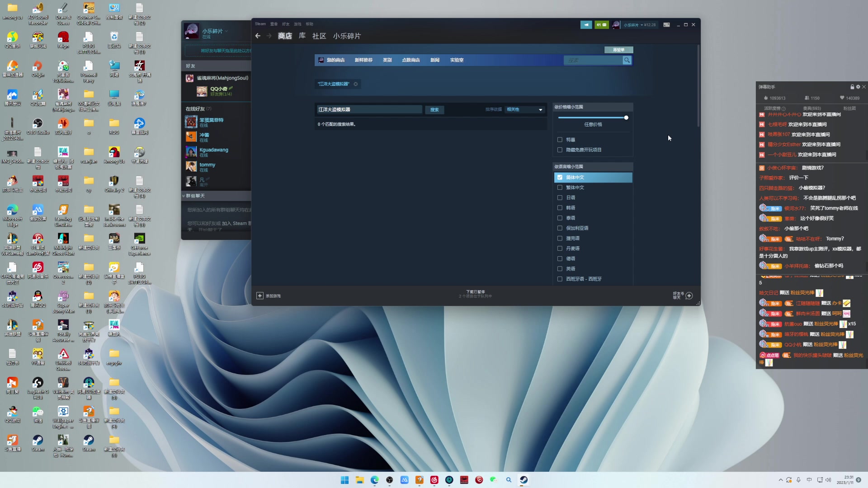Open the 好友 menu in the title bar
The image size is (868, 488).
(x=286, y=24)
